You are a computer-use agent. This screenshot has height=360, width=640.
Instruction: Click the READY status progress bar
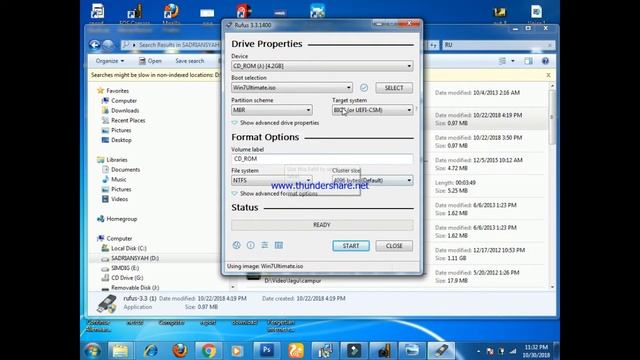322,225
